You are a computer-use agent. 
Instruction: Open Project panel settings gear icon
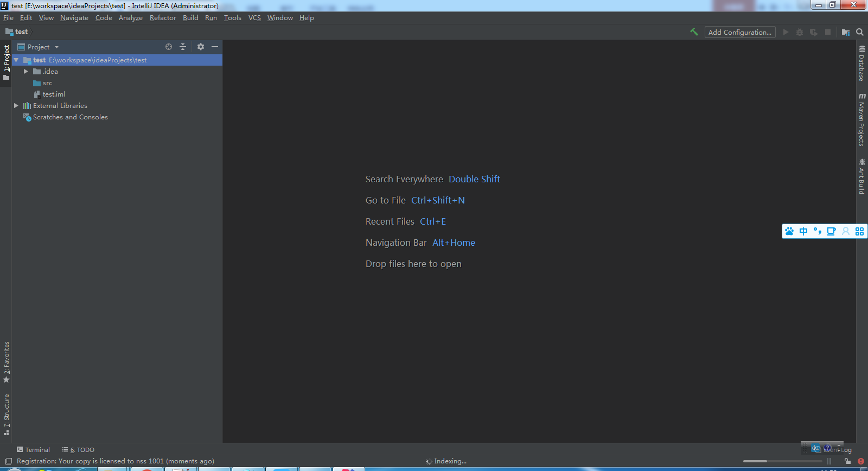point(201,47)
